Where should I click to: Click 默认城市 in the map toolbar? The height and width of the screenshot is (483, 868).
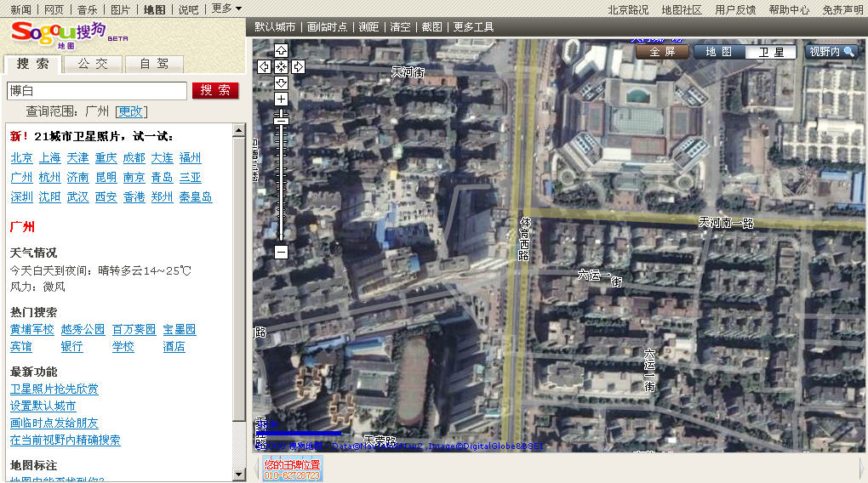(x=275, y=26)
